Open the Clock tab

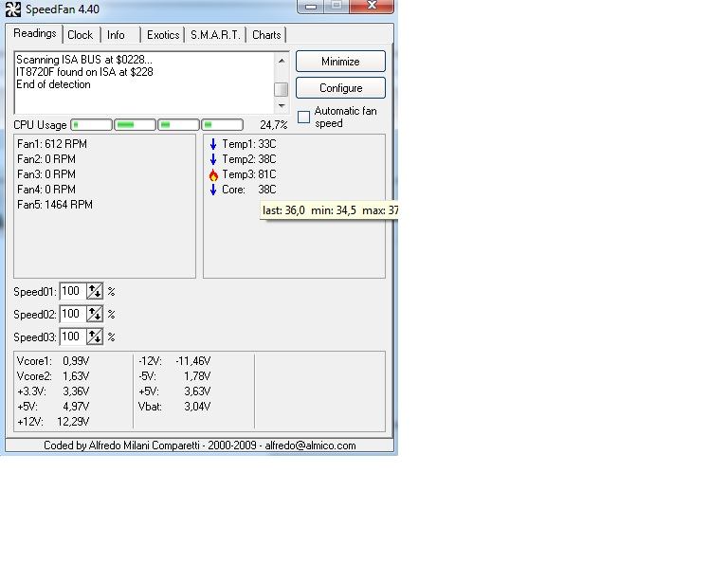click(81, 35)
